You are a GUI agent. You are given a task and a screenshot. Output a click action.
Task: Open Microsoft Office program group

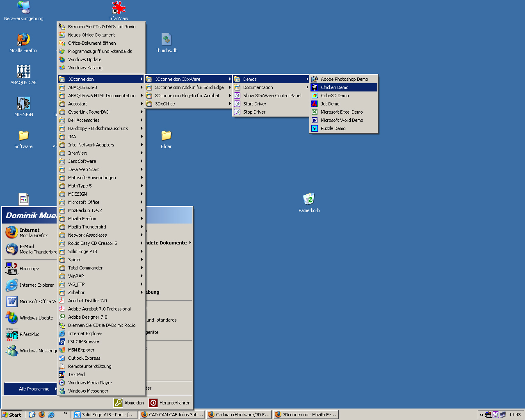click(101, 202)
